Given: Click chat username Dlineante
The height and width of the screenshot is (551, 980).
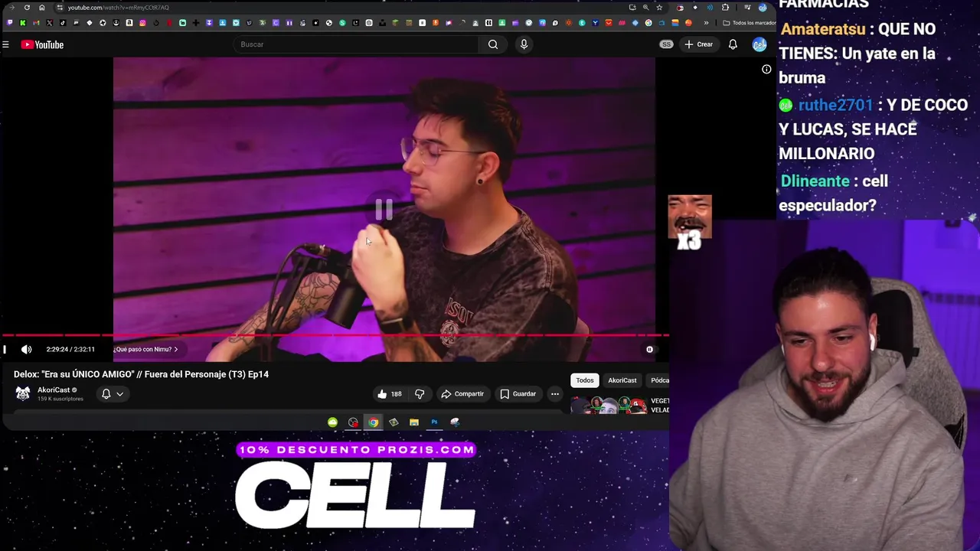Looking at the screenshot, I should [x=815, y=181].
